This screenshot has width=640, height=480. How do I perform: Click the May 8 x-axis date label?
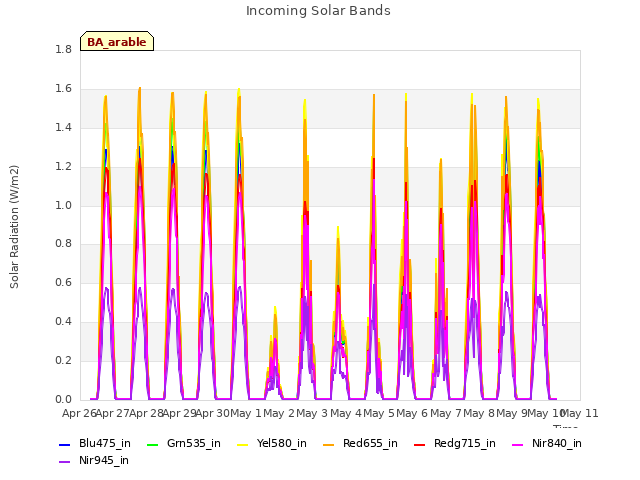[x=479, y=414]
